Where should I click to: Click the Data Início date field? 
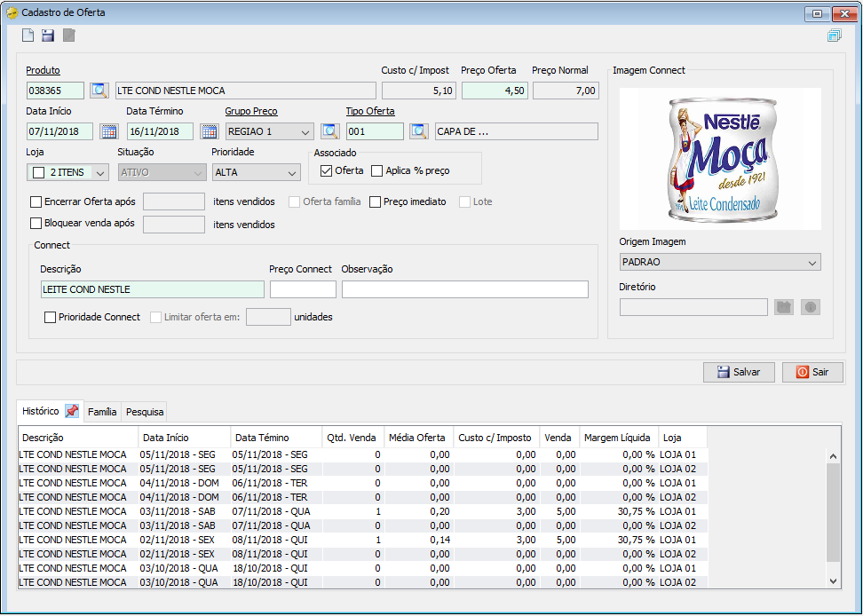click(x=60, y=131)
